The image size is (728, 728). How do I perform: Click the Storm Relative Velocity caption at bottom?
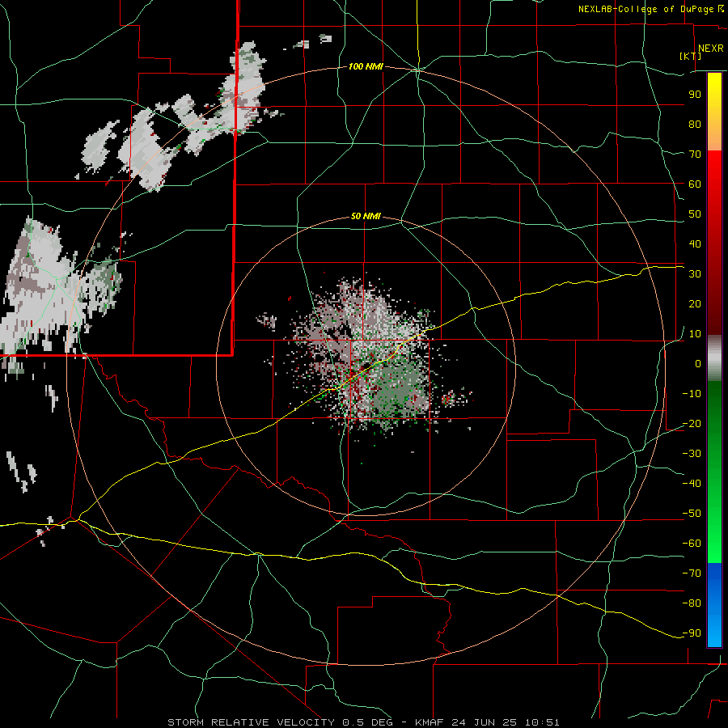(x=363, y=722)
